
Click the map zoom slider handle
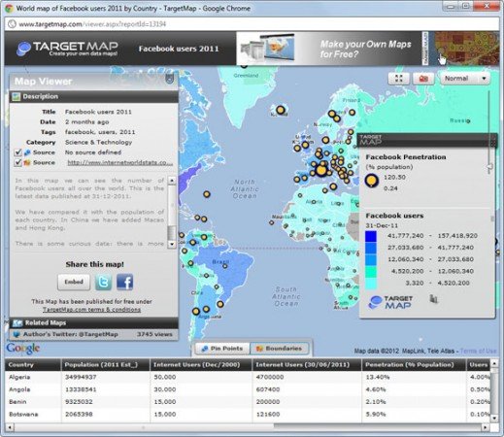pos(489,167)
